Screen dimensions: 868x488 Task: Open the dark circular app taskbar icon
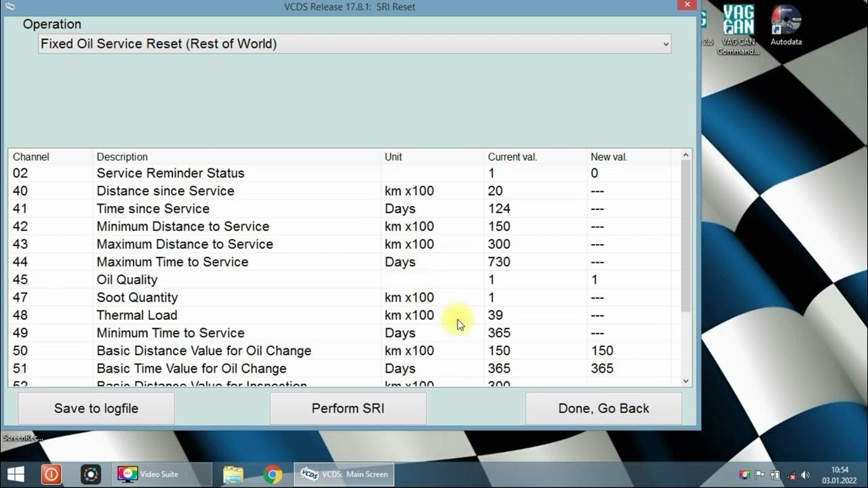[91, 474]
